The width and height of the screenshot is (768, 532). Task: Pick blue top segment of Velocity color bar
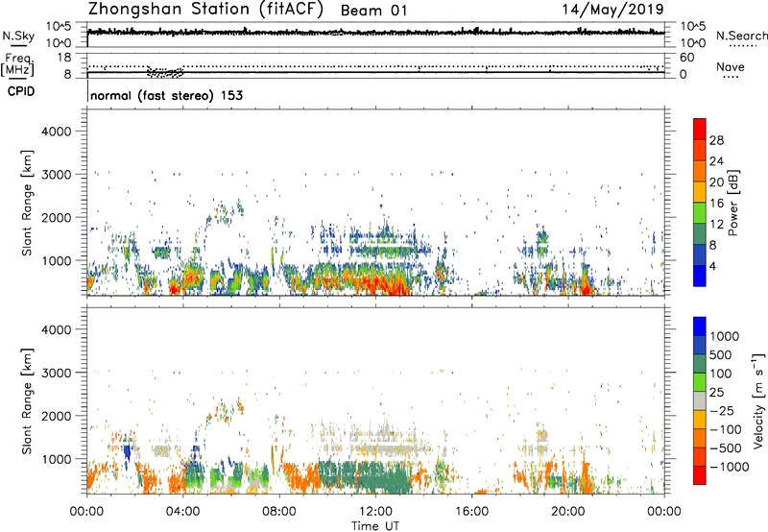pyautogui.click(x=700, y=326)
